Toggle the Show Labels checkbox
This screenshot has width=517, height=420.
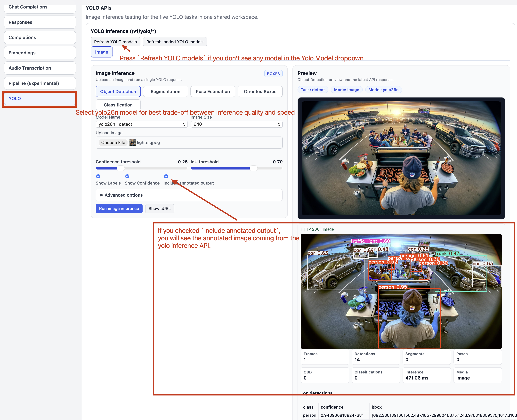[98, 176]
